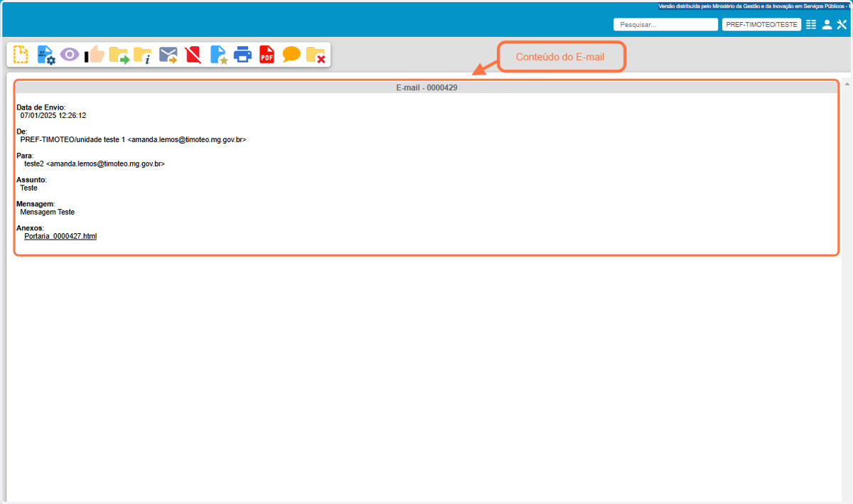Click the PREF-TIMOTEO/TESTE unit button
This screenshot has height=504, width=853.
[x=761, y=24]
